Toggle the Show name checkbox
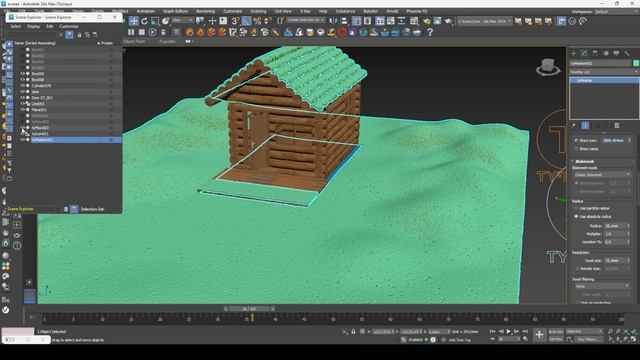This screenshot has width=640, height=360. (576, 149)
